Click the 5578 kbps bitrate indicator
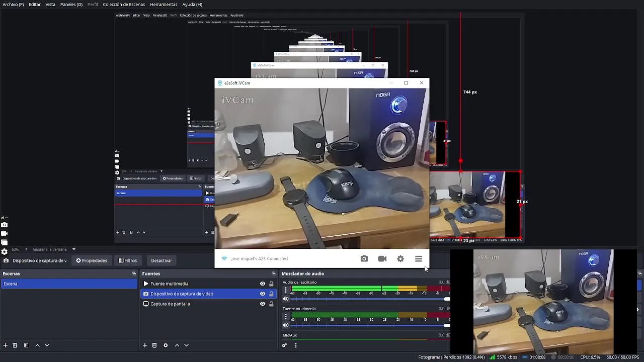Image resolution: width=644 pixels, height=362 pixels. coord(504,357)
